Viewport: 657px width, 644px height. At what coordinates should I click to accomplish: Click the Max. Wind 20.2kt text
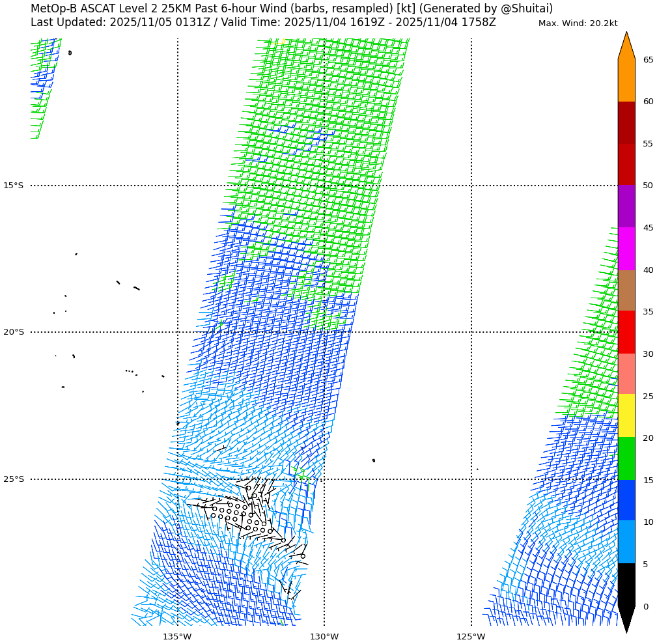coord(578,23)
